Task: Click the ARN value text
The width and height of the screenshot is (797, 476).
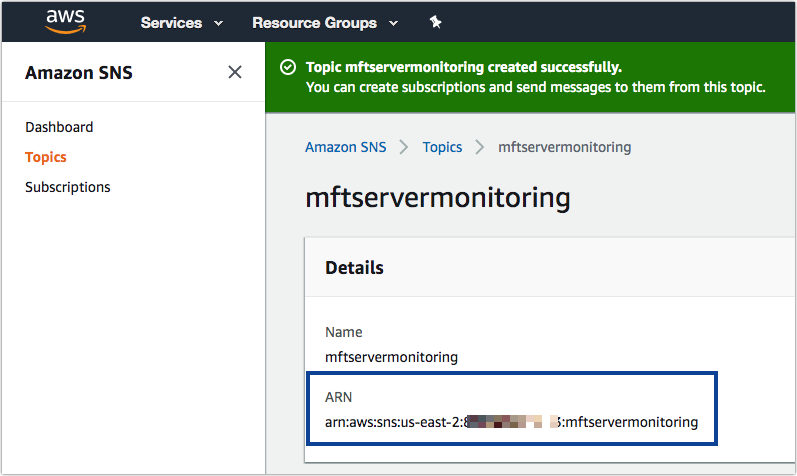Action: click(x=511, y=422)
